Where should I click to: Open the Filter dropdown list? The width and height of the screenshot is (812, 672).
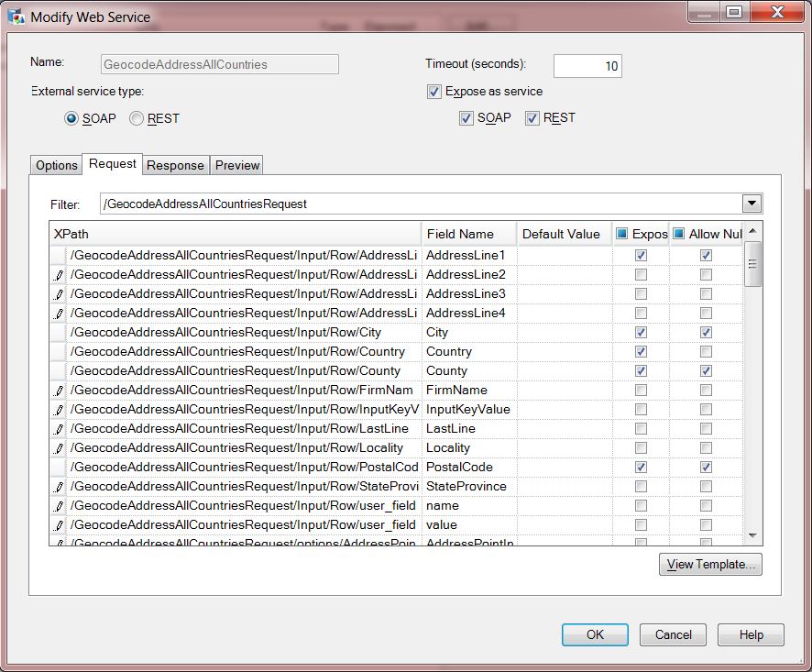point(751,204)
